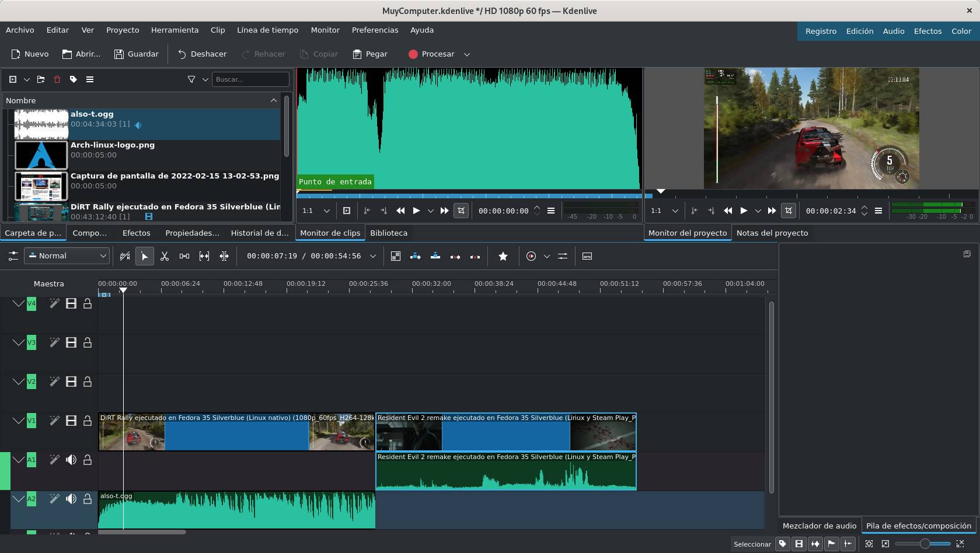The image size is (980, 553).
Task: Switch to the Biblioteca tab
Action: (x=389, y=233)
